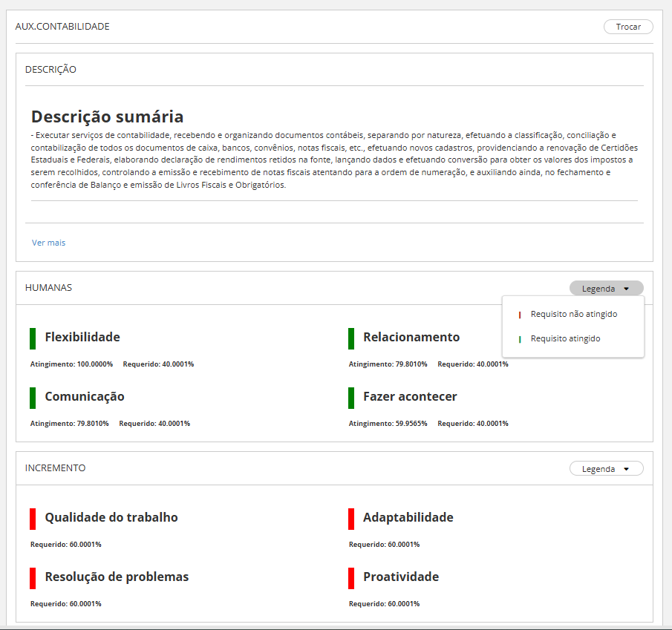
Task: Click the Qualidade do trabalho title
Action: point(111,517)
